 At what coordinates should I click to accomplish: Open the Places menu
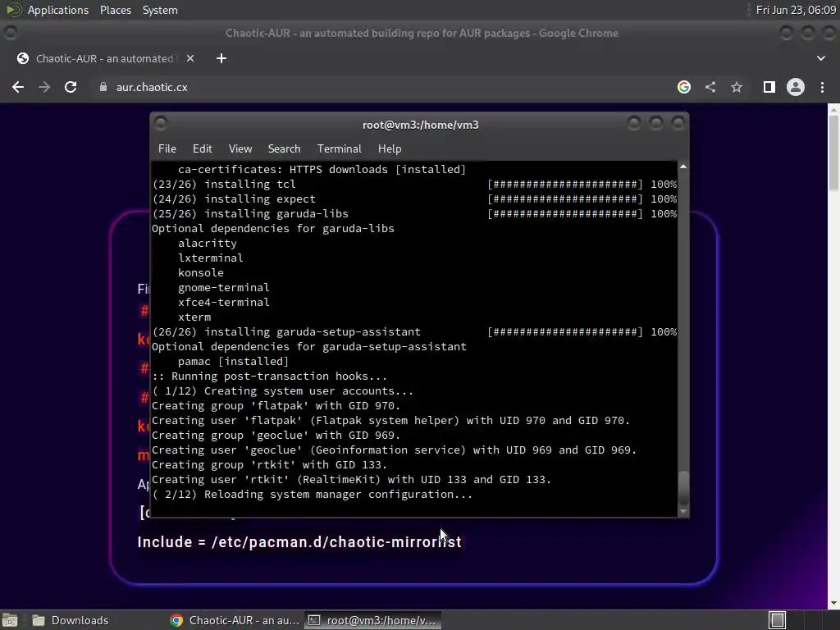point(115,10)
